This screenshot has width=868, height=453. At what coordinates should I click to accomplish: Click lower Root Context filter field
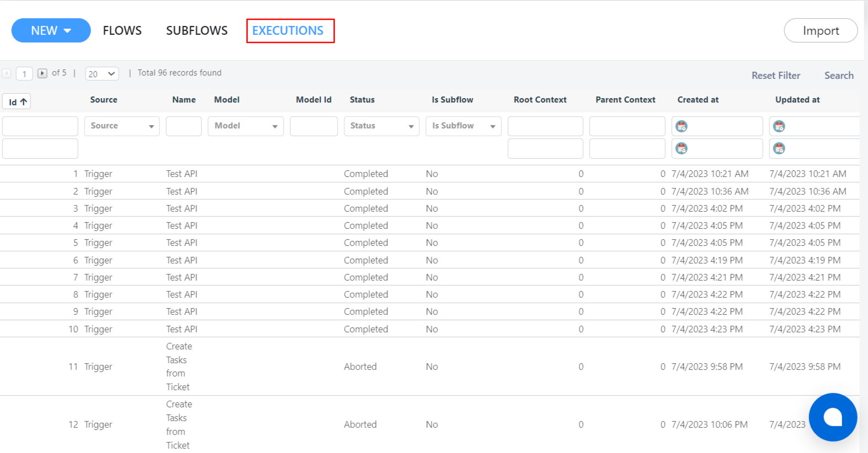pyautogui.click(x=545, y=148)
